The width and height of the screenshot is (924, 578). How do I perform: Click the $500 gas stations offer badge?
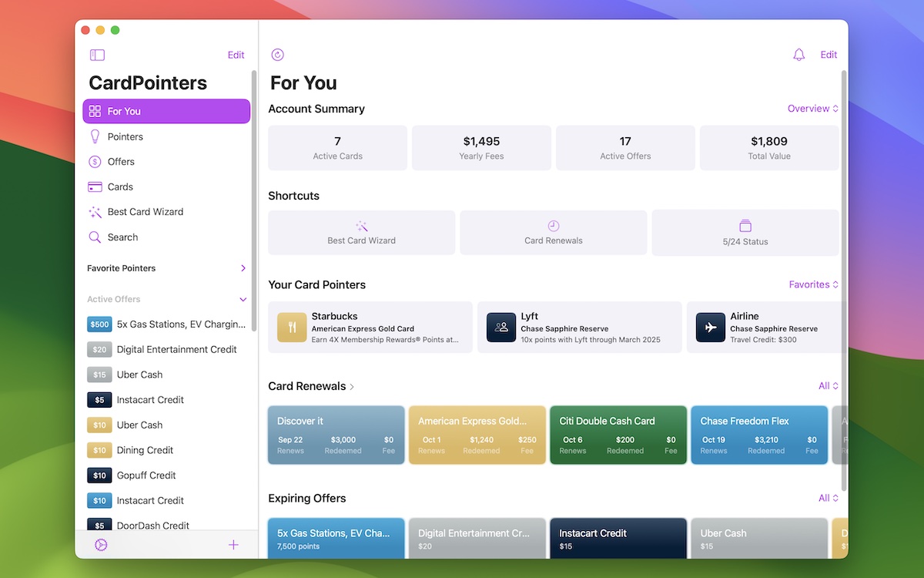click(100, 324)
